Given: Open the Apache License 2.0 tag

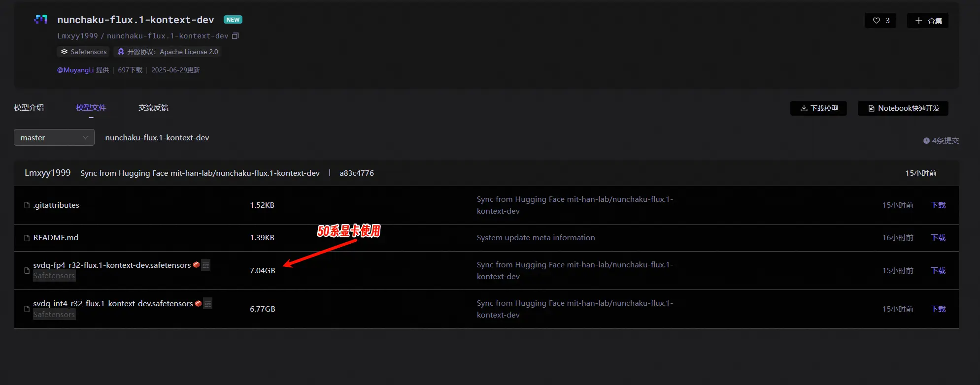Looking at the screenshot, I should (168, 52).
